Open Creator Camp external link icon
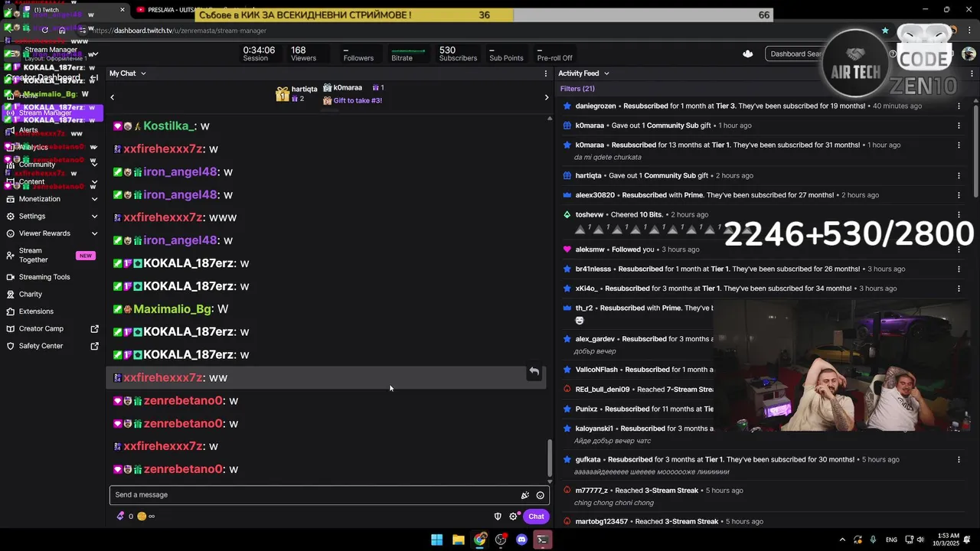Image resolution: width=980 pixels, height=551 pixels. pos(94,329)
